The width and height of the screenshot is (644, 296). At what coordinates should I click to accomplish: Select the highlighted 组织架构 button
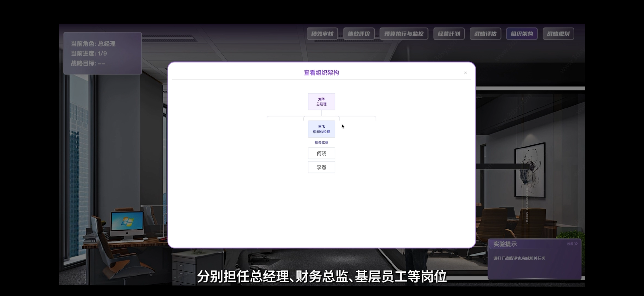point(522,34)
